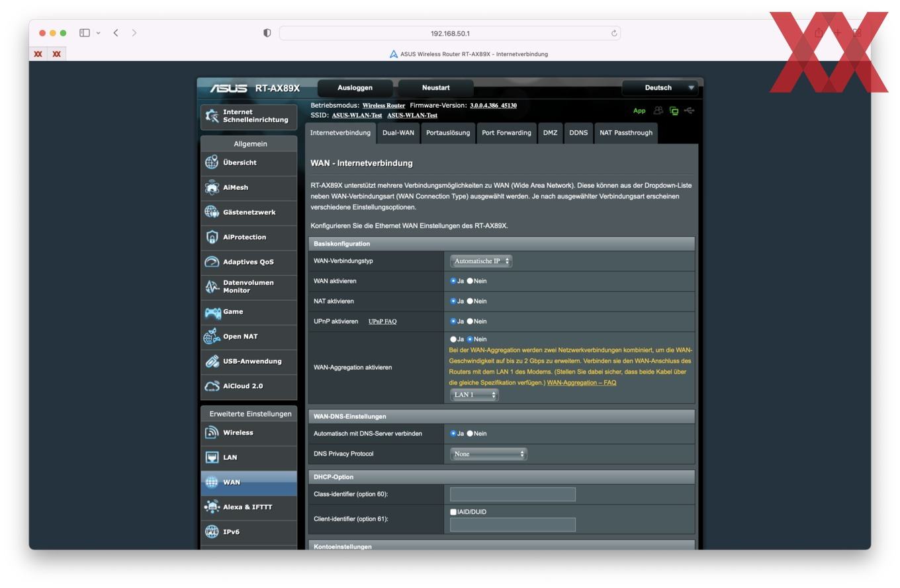Set WAN aktivieren to Ja

[x=453, y=281]
